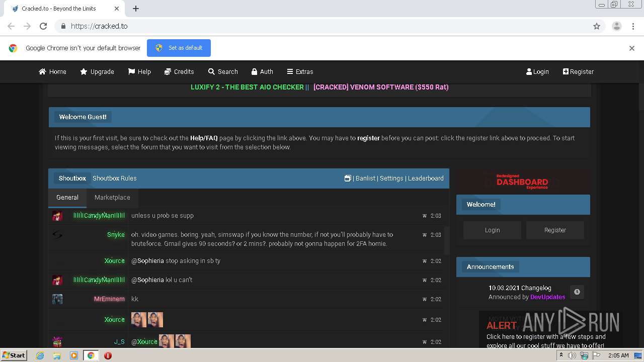Launch Internet Explorer from the taskbar
644x362 pixels.
[x=40, y=355]
